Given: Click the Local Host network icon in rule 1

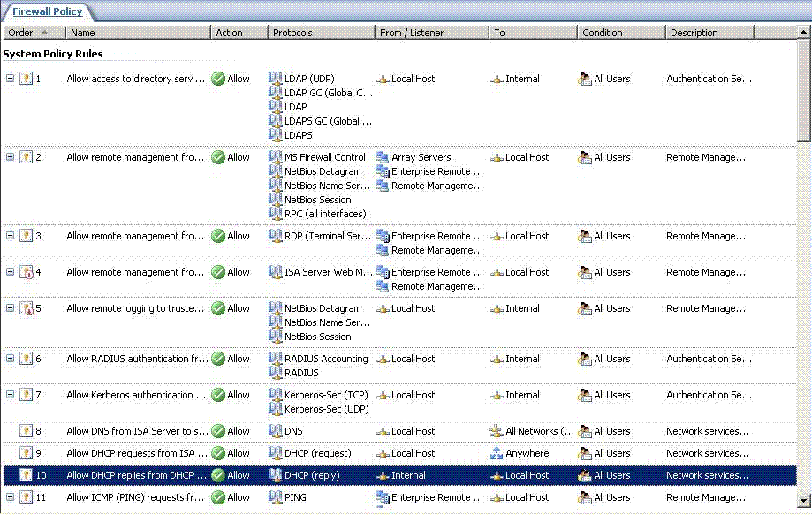Looking at the screenshot, I should (383, 80).
